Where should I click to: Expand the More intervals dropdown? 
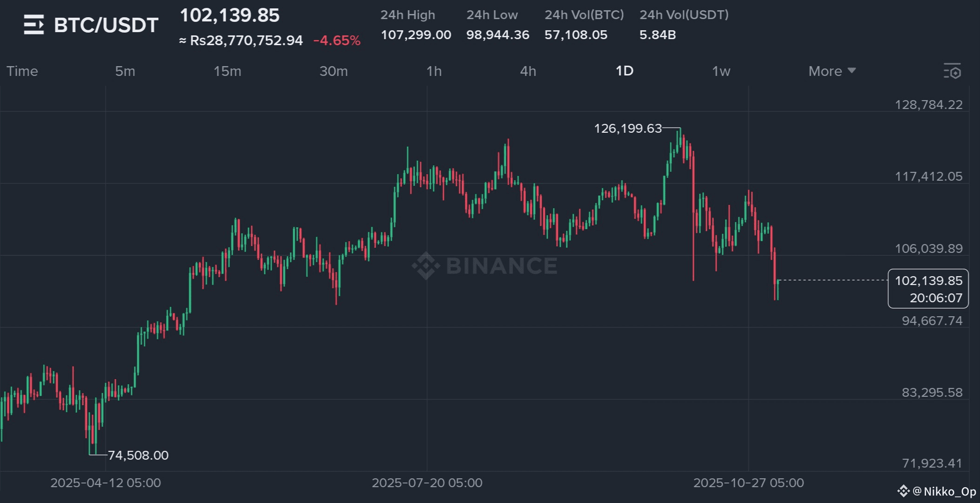[832, 71]
